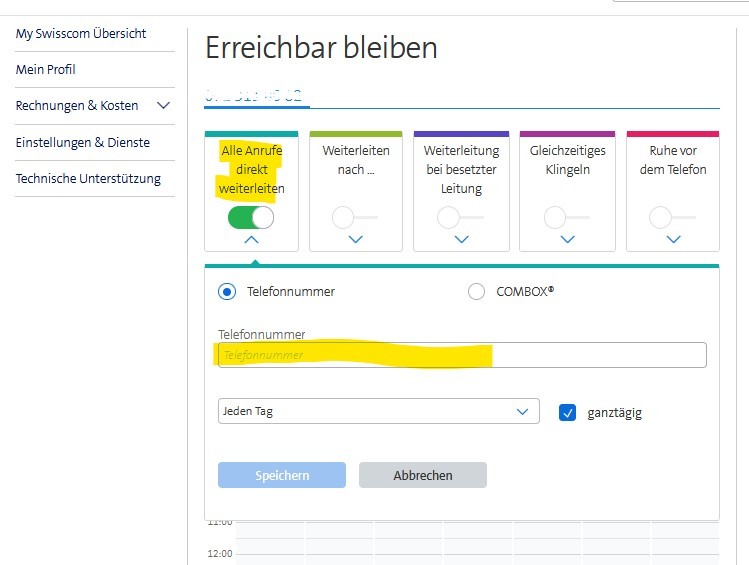
Task: Expand the Ruhe vor dem Telefon chevron
Action: pos(674,239)
